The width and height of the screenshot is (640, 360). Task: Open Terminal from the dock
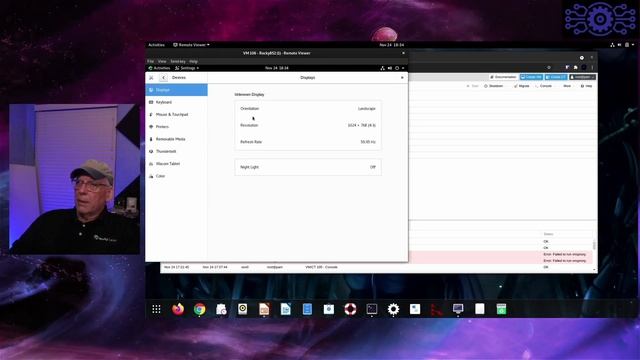372,309
